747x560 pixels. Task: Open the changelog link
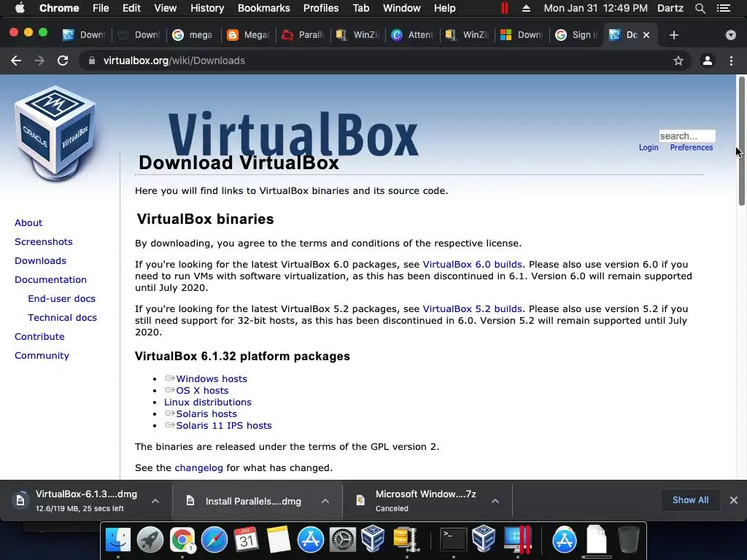coord(198,467)
